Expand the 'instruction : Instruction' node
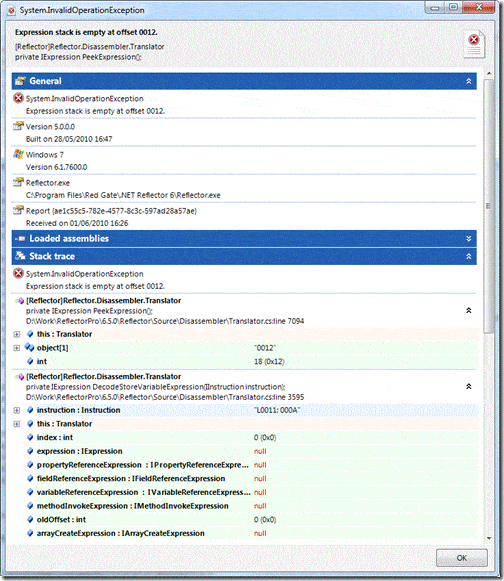Screen dimensions: 504x581 click(17, 410)
